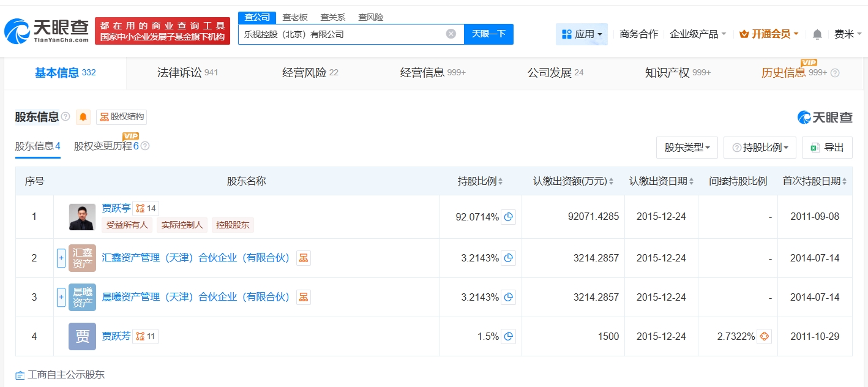Clear search box with the X icon
Image resolution: width=868 pixels, height=387 pixels.
tap(451, 34)
